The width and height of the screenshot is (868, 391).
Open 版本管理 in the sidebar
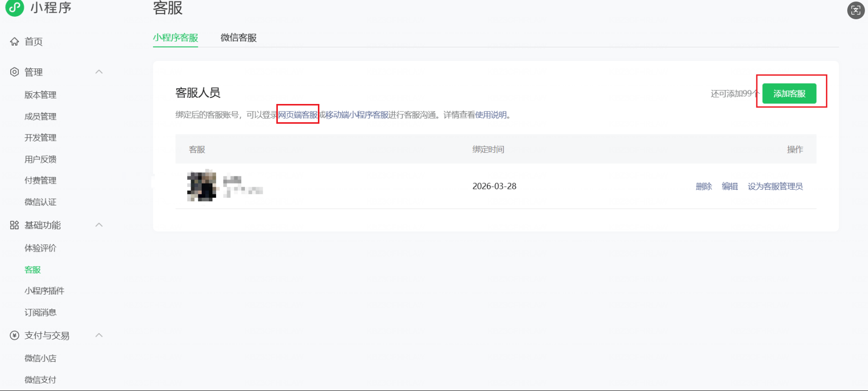click(41, 95)
